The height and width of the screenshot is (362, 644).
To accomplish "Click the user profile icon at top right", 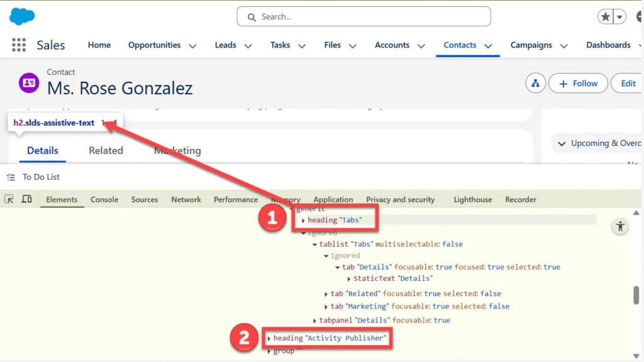I will pyautogui.click(x=640, y=16).
